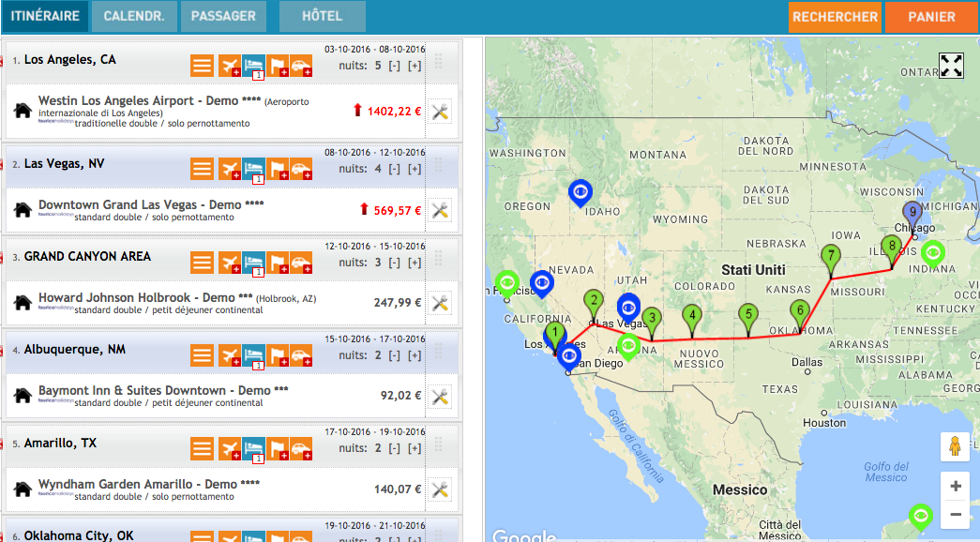Increase nights for Grand Canyon Area
980x542 pixels.
pos(415,263)
